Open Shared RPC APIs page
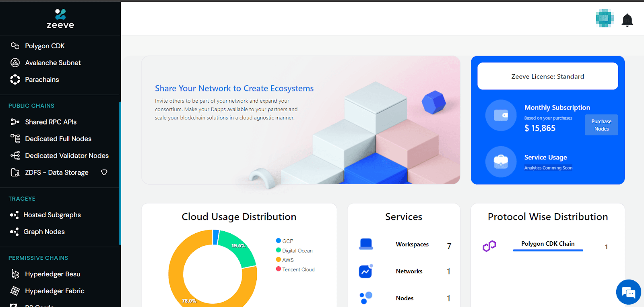 click(x=51, y=122)
